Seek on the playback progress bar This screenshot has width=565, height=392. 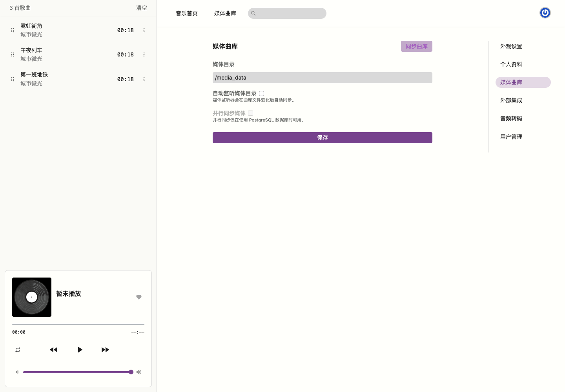pos(78,324)
